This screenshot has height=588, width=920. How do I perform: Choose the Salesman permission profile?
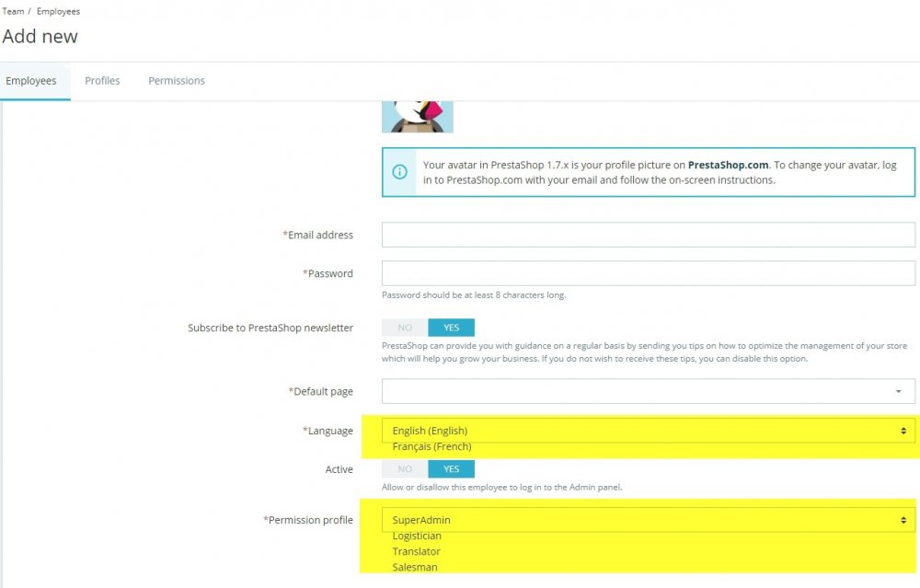414,567
